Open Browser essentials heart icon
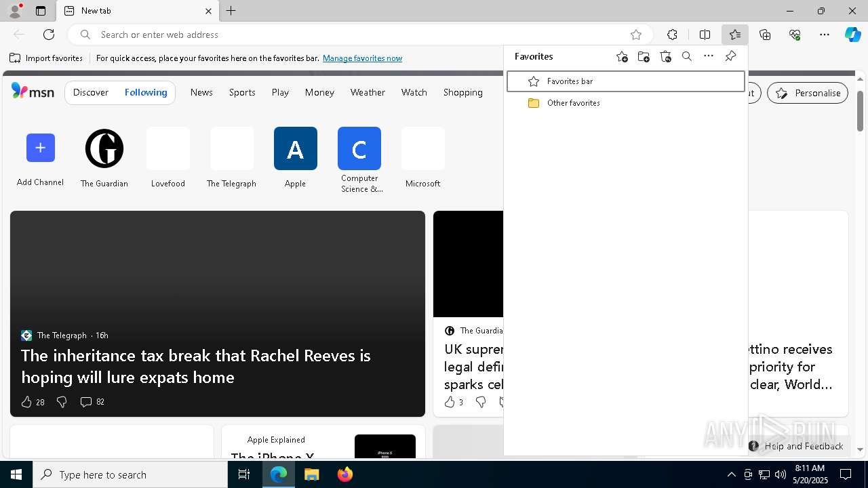The height and width of the screenshot is (488, 868). click(x=795, y=35)
